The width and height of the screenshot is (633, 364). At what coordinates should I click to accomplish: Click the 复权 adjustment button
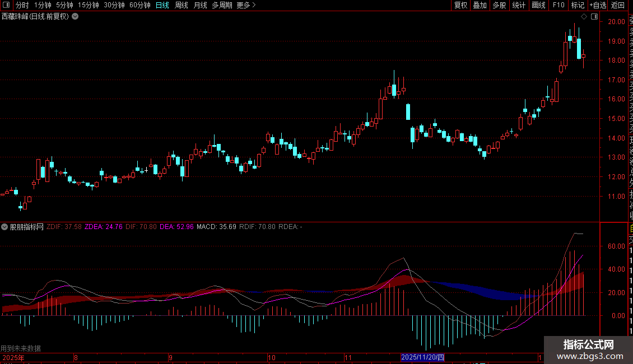(460, 5)
